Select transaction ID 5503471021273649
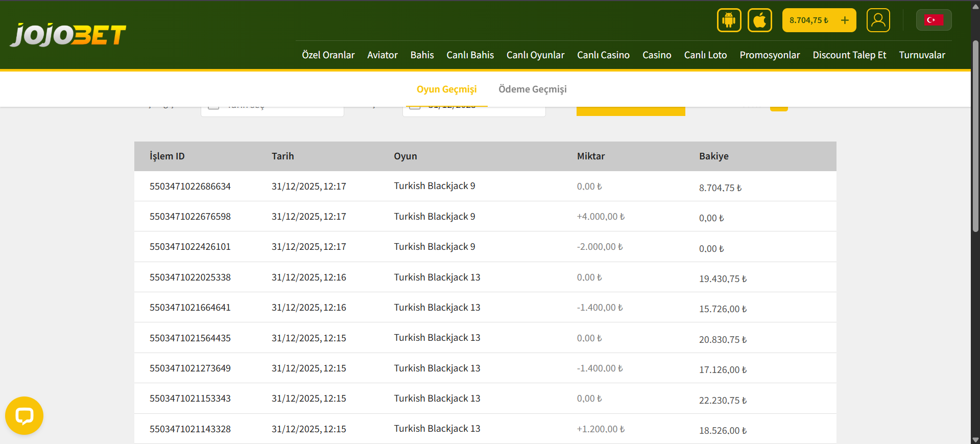Image resolution: width=980 pixels, height=444 pixels. tap(190, 368)
